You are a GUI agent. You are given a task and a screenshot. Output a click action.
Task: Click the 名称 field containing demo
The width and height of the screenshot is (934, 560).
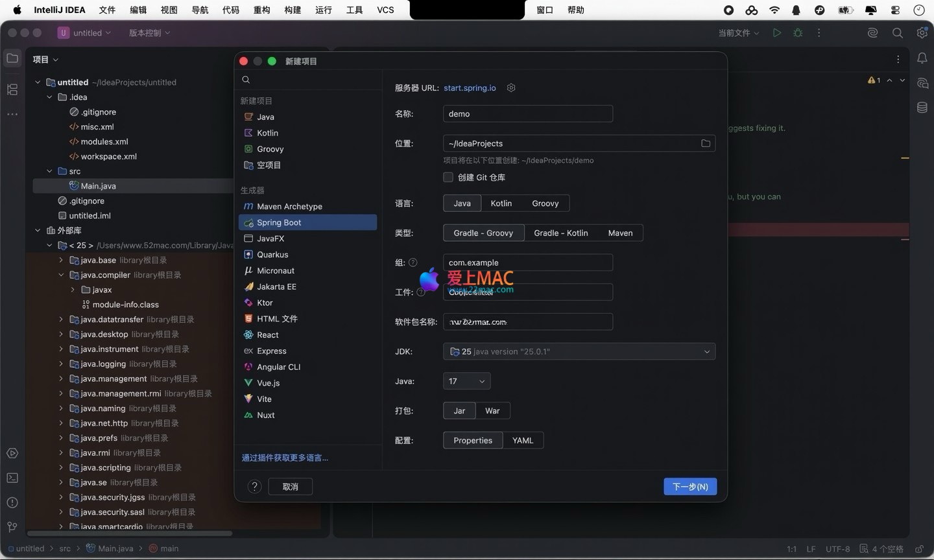point(527,114)
